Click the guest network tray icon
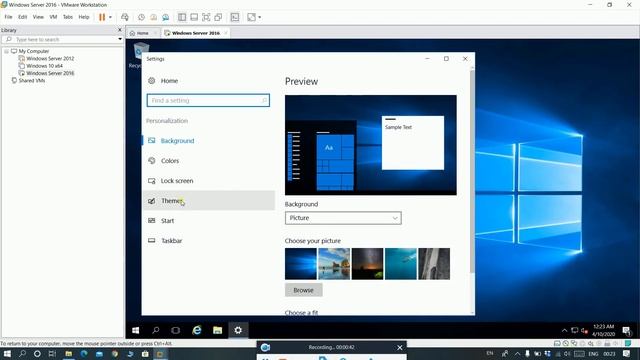 tap(575, 331)
